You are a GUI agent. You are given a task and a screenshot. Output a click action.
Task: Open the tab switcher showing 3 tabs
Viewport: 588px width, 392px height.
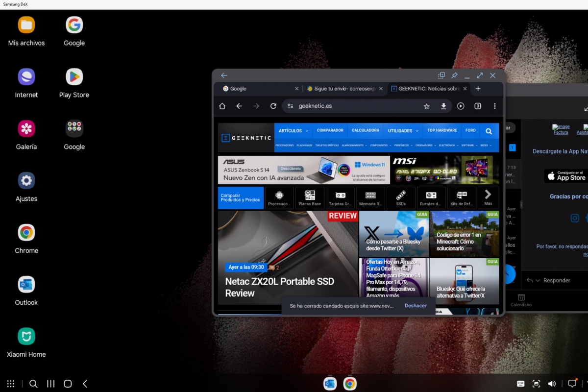click(477, 106)
